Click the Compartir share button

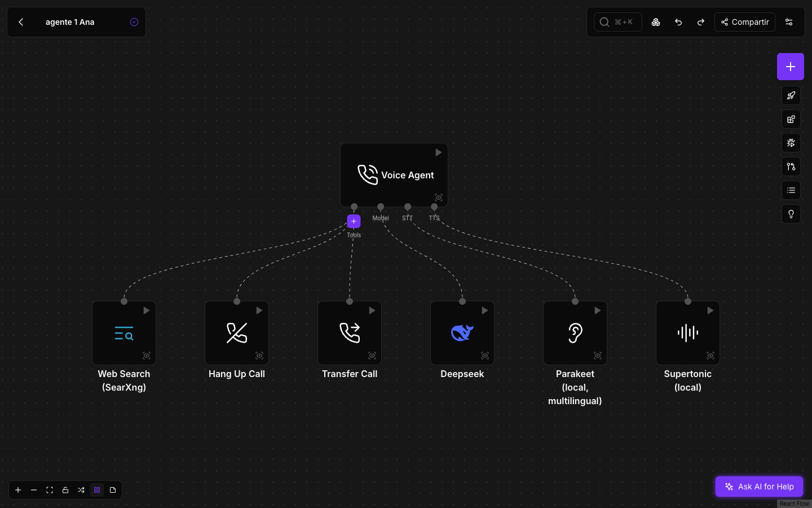coord(745,22)
